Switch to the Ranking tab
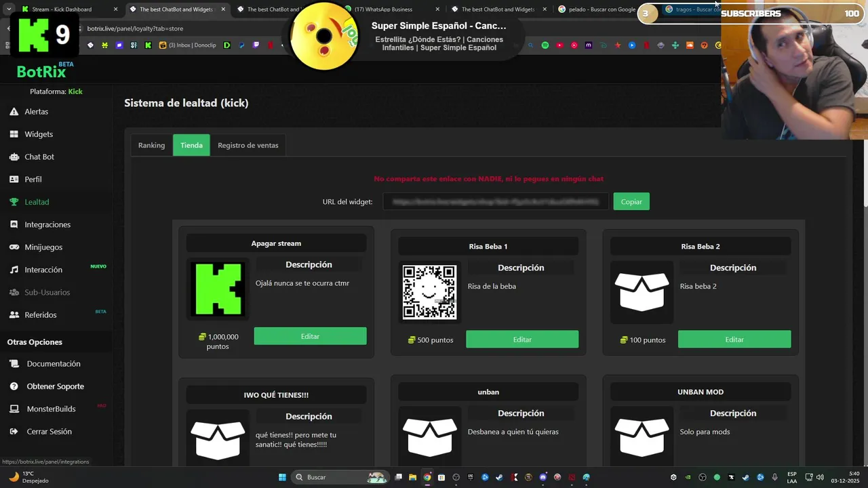The image size is (868, 488). pos(151,145)
